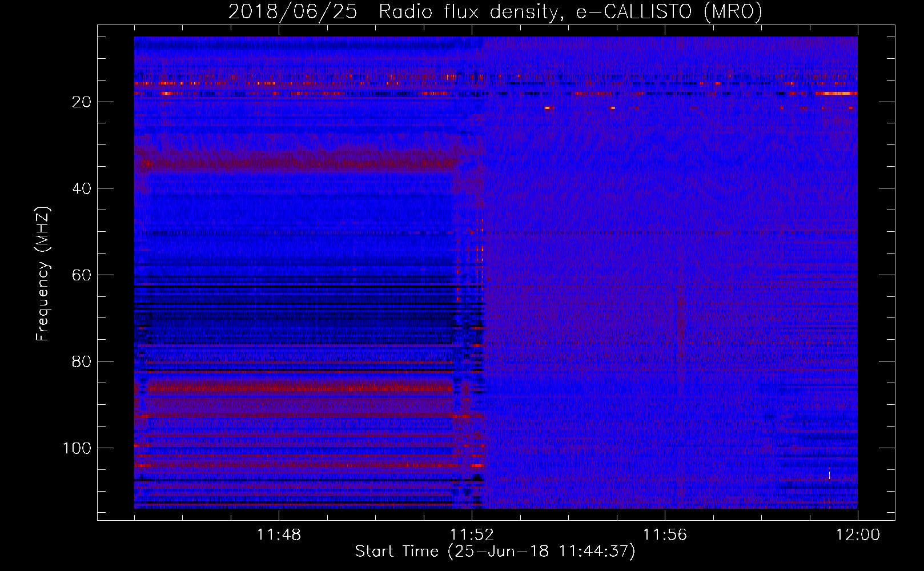Screen dimensions: 924x571
Task: Select the 'Frequency (MHZ)' y-axis label
Action: coord(43,274)
